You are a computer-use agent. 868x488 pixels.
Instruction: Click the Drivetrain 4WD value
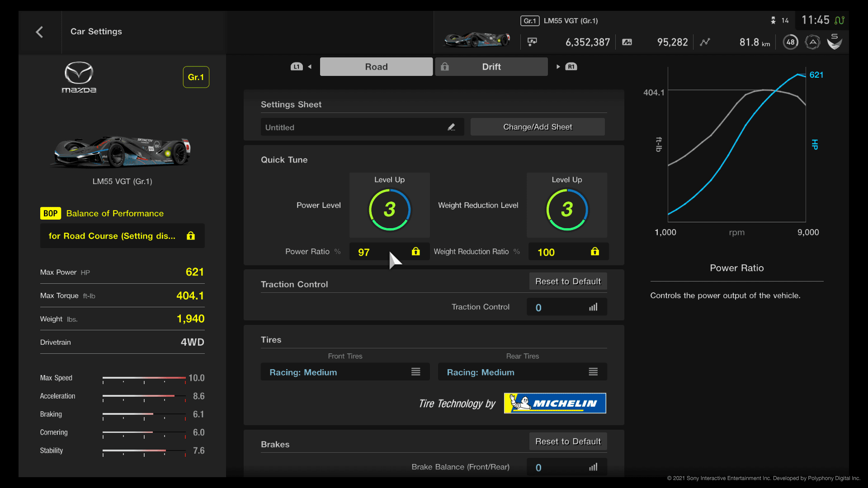point(192,342)
